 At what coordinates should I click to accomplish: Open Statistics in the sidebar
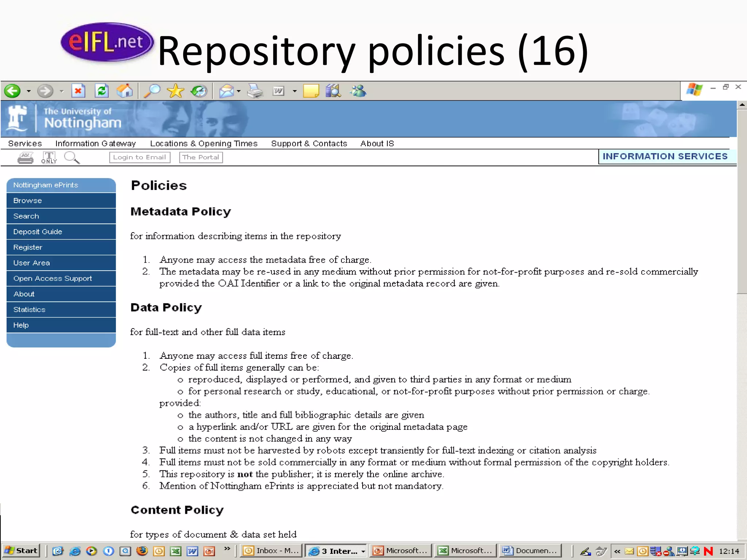pyautogui.click(x=61, y=310)
